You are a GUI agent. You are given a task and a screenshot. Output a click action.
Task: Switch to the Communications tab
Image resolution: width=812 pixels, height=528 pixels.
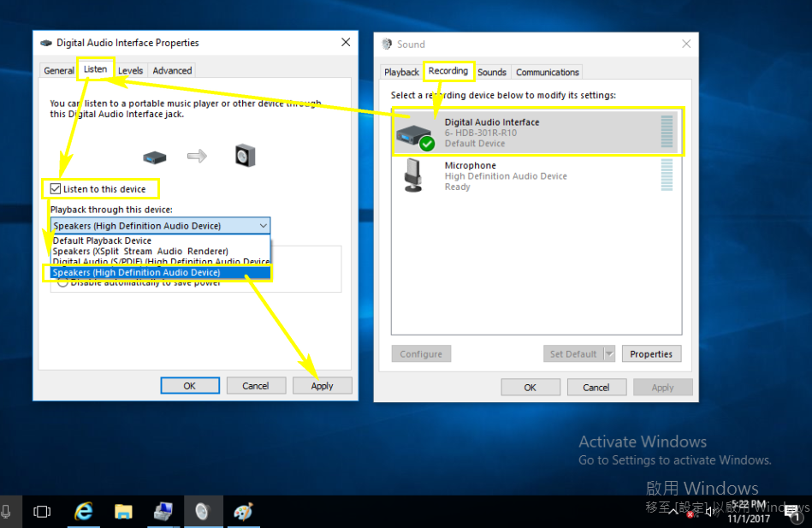pos(548,72)
